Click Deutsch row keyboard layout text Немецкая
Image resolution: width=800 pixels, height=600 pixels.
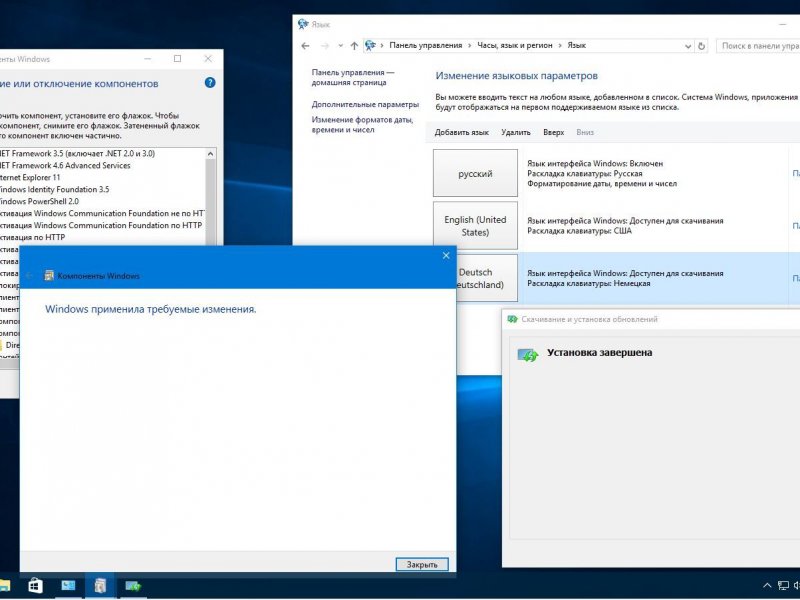pos(588,284)
